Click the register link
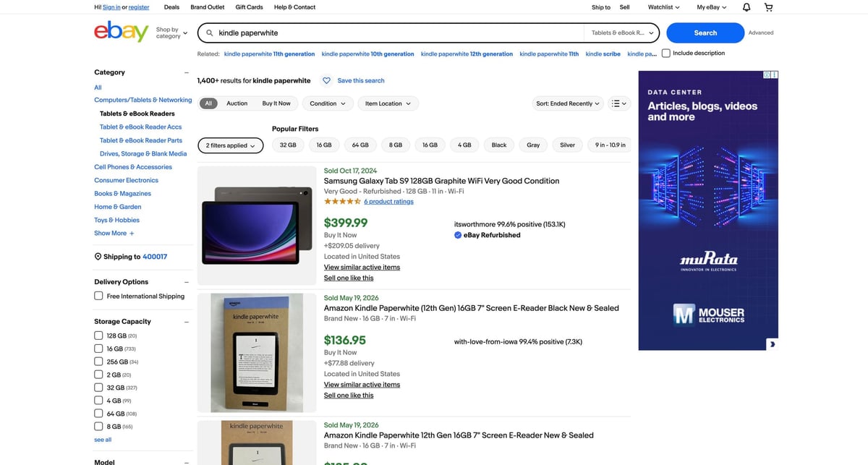Image resolution: width=868 pixels, height=465 pixels. (x=139, y=7)
